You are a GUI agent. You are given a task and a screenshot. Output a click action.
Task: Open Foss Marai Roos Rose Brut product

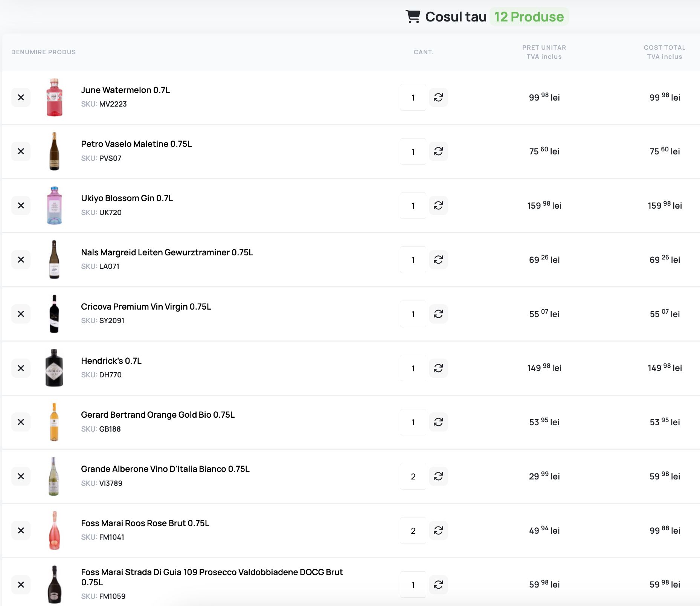coord(145,523)
